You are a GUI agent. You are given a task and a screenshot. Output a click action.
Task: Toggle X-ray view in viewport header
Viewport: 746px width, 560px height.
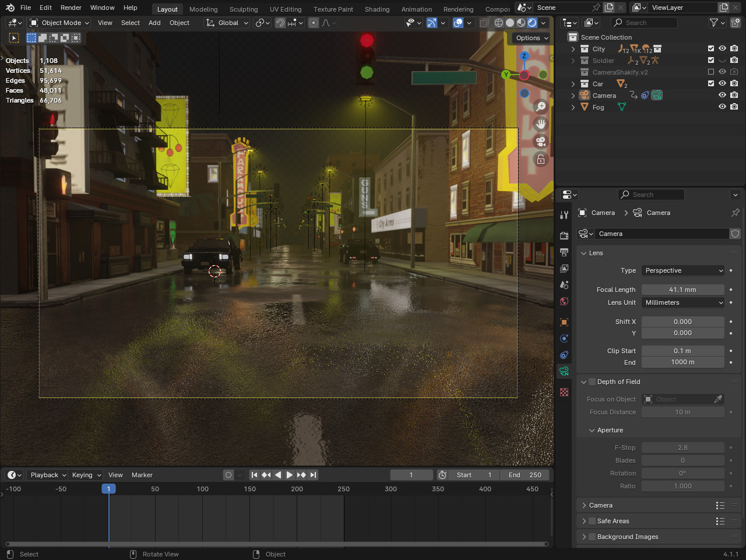484,23
